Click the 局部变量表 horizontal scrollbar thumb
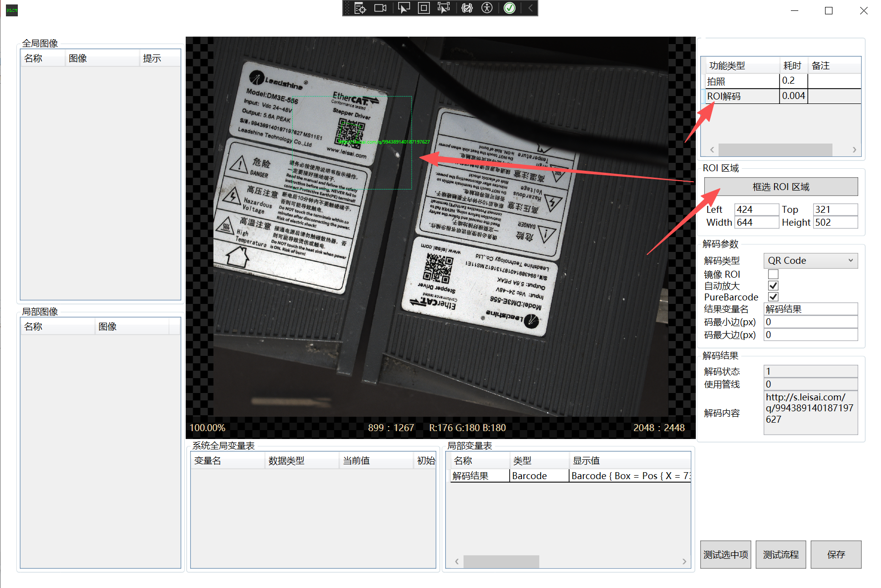Image resolution: width=881 pixels, height=588 pixels. (x=501, y=561)
